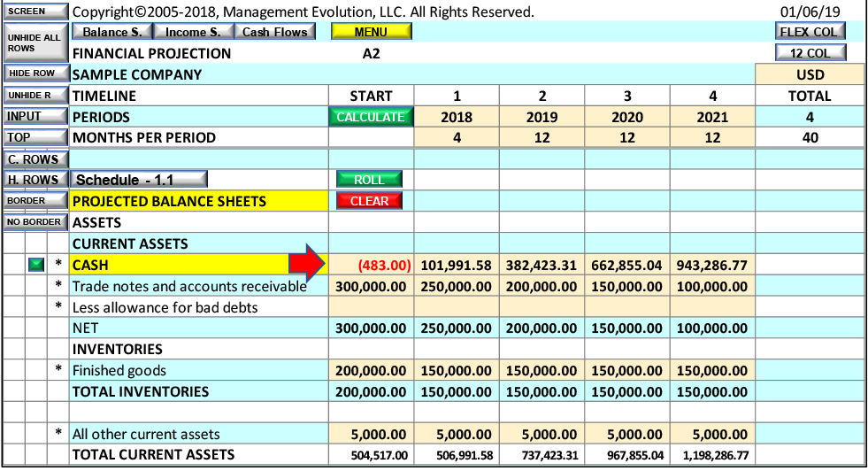This screenshot has width=868, height=471.
Task: Click the FLEX COL button
Action: click(810, 32)
